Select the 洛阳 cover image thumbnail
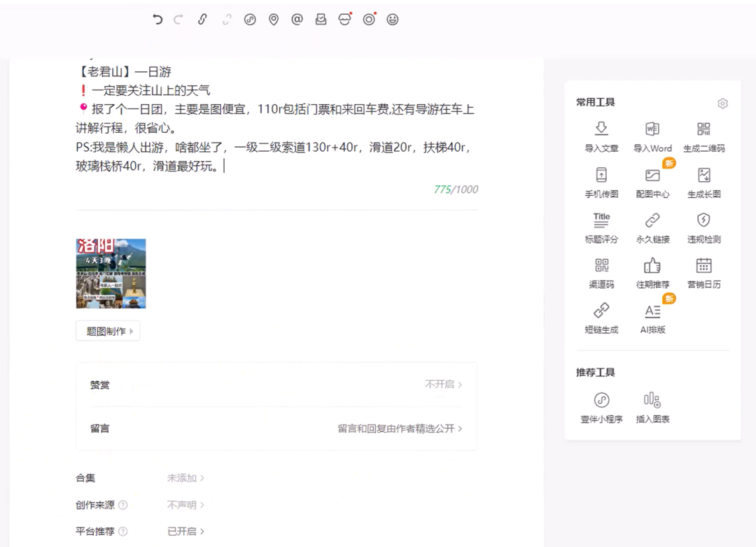This screenshot has height=547, width=756. tap(111, 273)
